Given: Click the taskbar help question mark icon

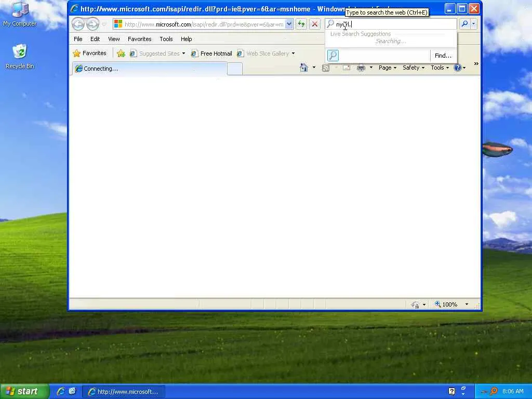Looking at the screenshot, I should (x=451, y=392).
